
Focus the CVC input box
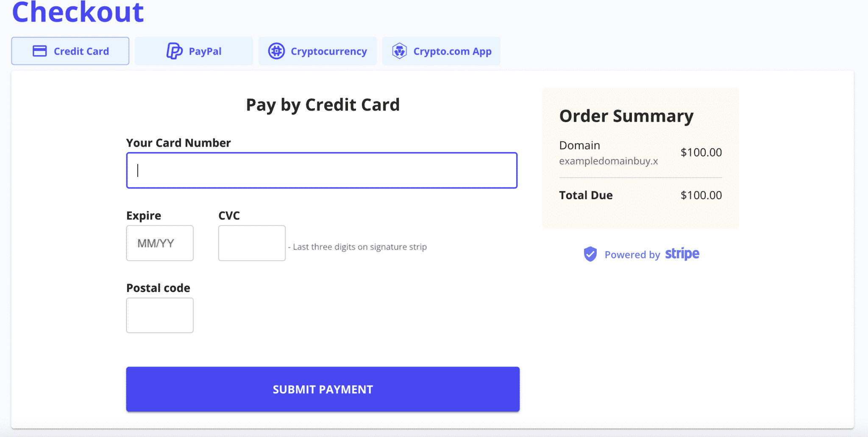tap(252, 242)
